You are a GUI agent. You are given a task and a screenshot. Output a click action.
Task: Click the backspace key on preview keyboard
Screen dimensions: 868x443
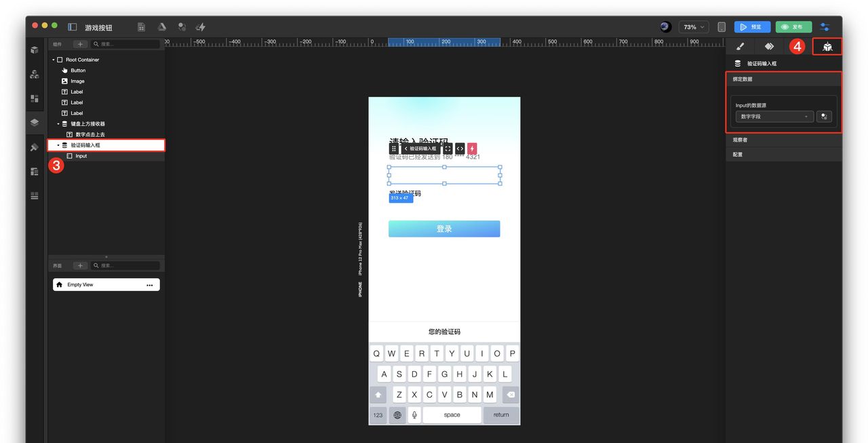pos(510,394)
